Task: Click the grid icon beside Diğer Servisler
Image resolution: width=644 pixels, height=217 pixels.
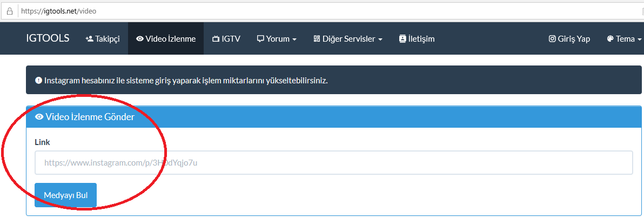Action: tap(317, 39)
